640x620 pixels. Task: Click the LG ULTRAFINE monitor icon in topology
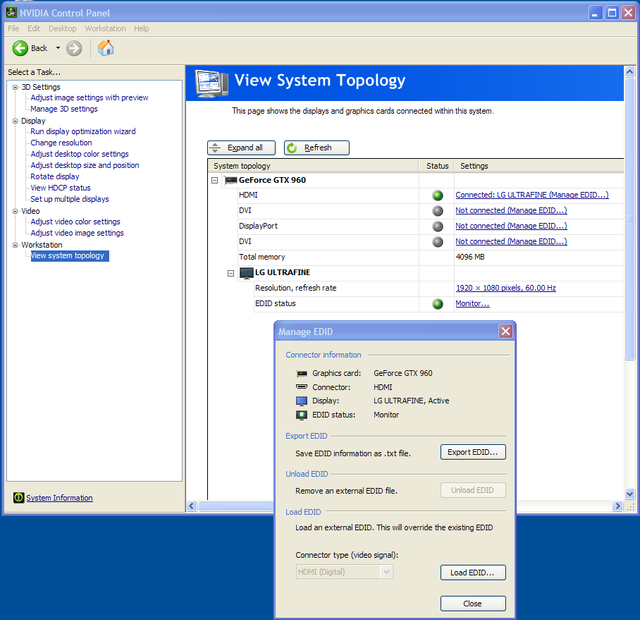247,273
